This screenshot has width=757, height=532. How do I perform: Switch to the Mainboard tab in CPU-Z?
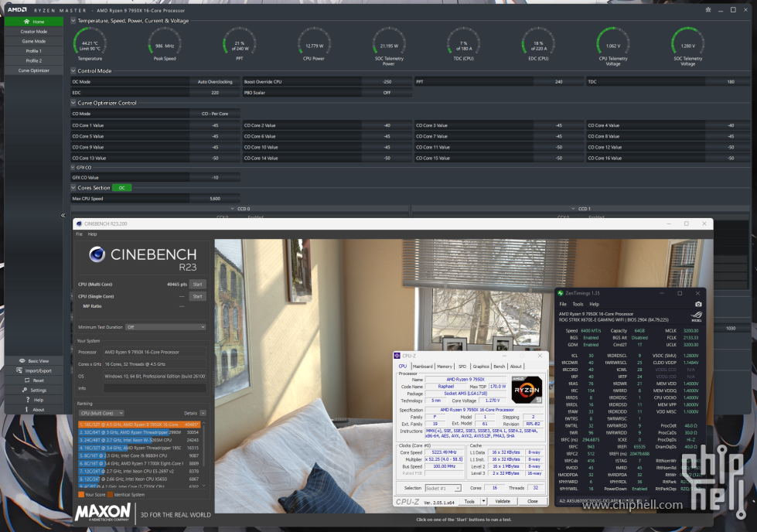pos(422,367)
